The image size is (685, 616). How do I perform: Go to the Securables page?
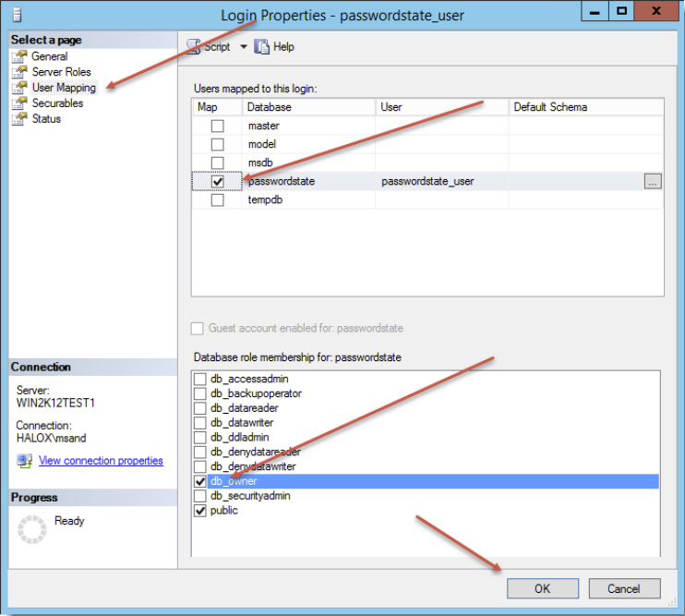click(x=57, y=103)
